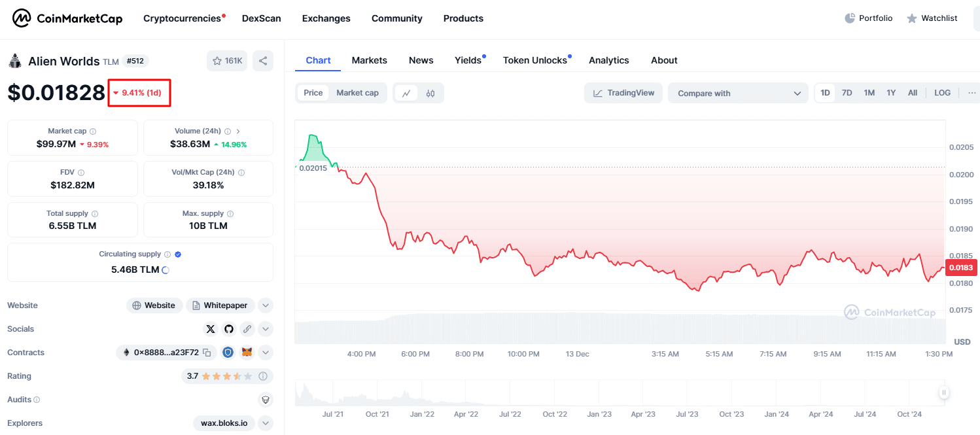This screenshot has width=980, height=435.
Task: Select the Chart tab
Action: pos(318,60)
